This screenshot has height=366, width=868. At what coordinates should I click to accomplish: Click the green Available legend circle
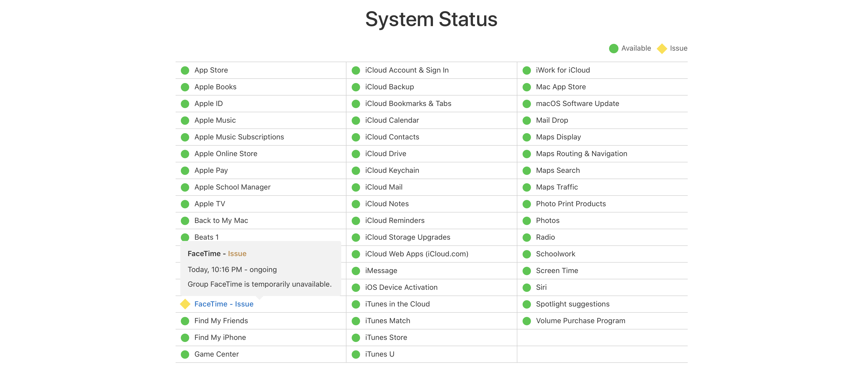coord(614,49)
